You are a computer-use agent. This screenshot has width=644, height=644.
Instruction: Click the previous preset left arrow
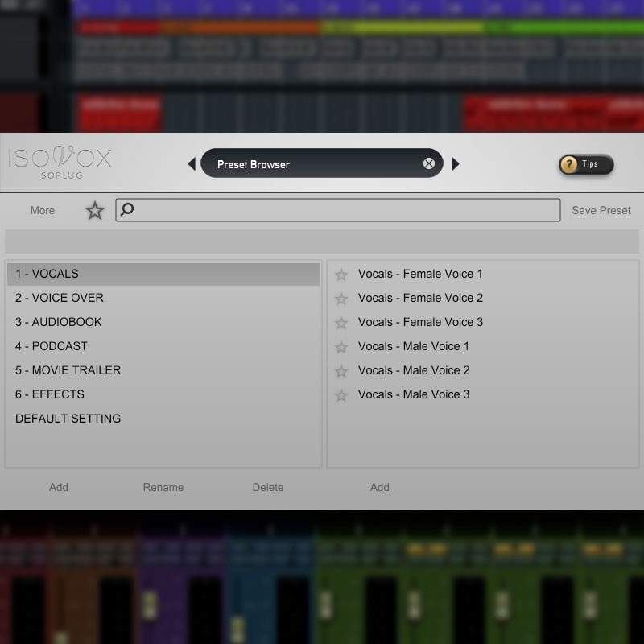[192, 164]
